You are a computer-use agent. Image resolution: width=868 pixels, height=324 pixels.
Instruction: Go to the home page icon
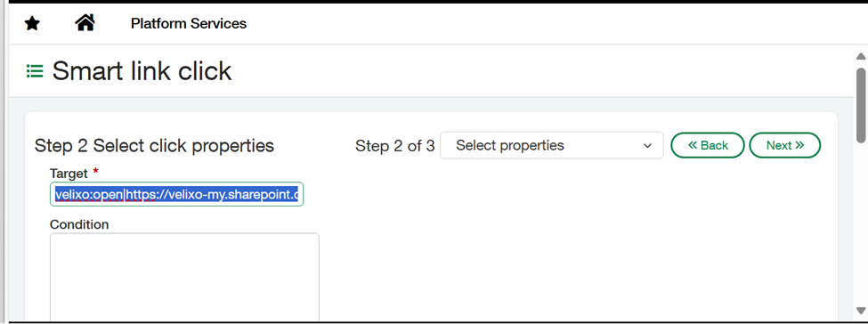85,23
